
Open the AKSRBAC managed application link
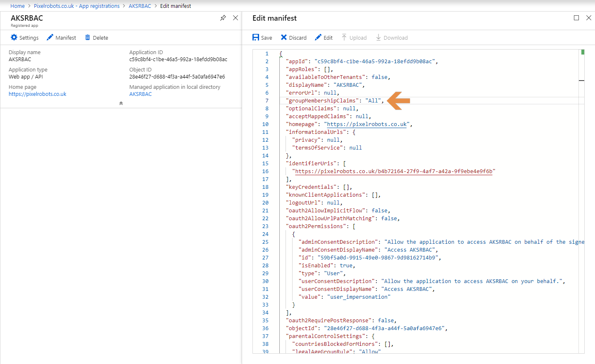(x=141, y=94)
